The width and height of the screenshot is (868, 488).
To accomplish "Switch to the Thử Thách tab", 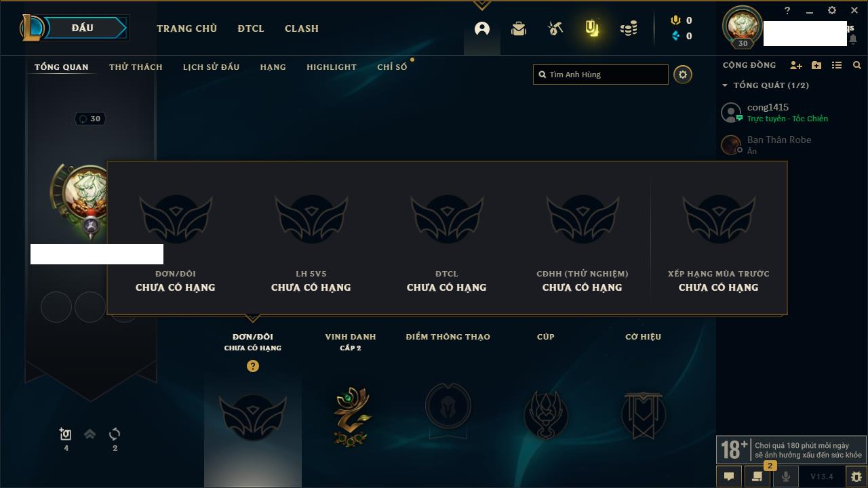I will [136, 66].
